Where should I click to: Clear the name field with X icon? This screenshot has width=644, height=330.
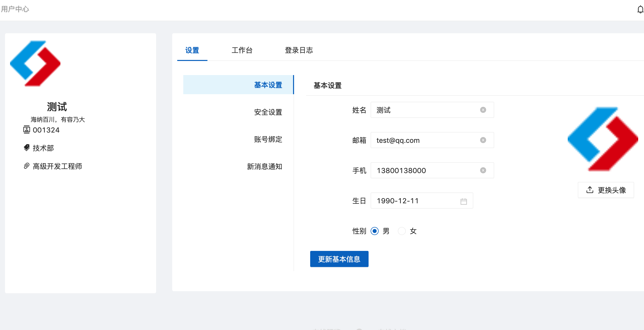[483, 110]
